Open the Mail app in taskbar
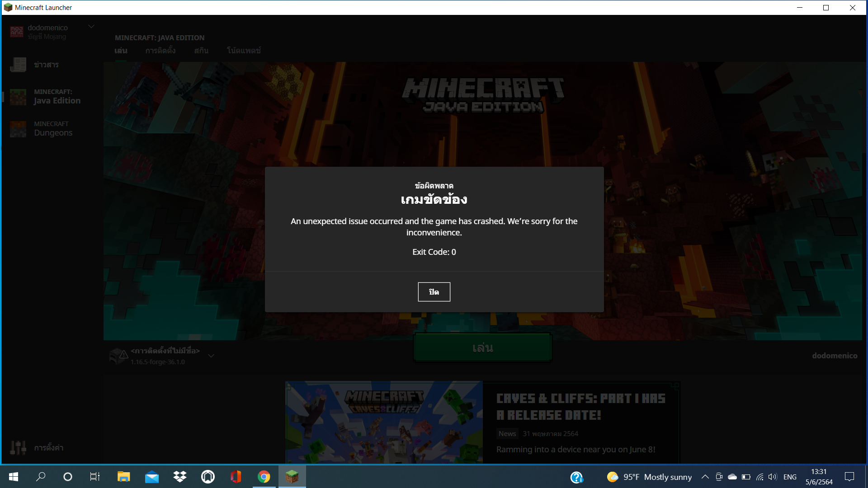 pyautogui.click(x=152, y=477)
